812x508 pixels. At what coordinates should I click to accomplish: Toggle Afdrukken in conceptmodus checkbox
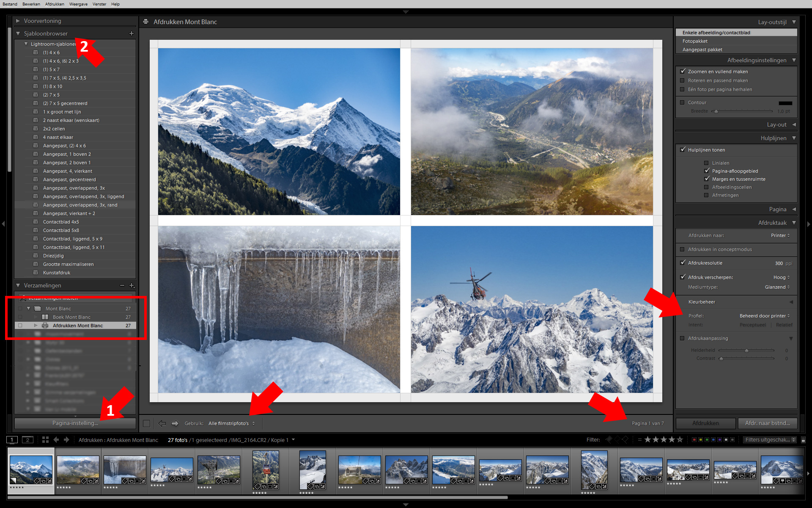682,249
